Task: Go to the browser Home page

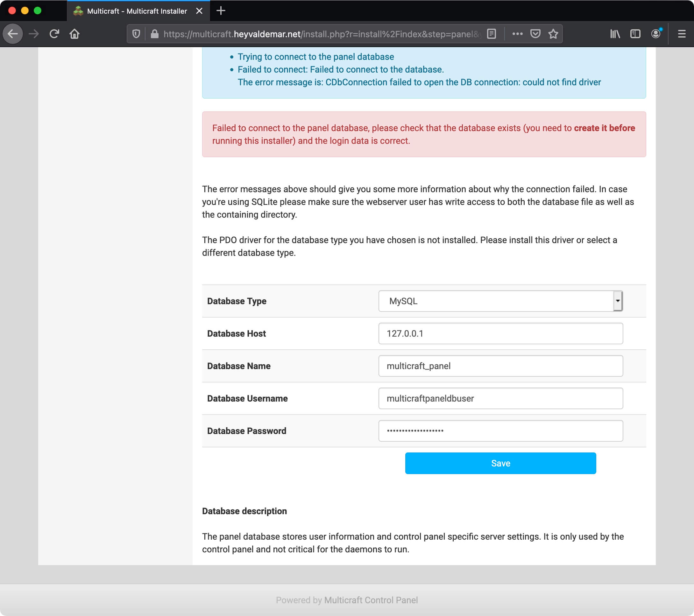Action: pos(75,34)
